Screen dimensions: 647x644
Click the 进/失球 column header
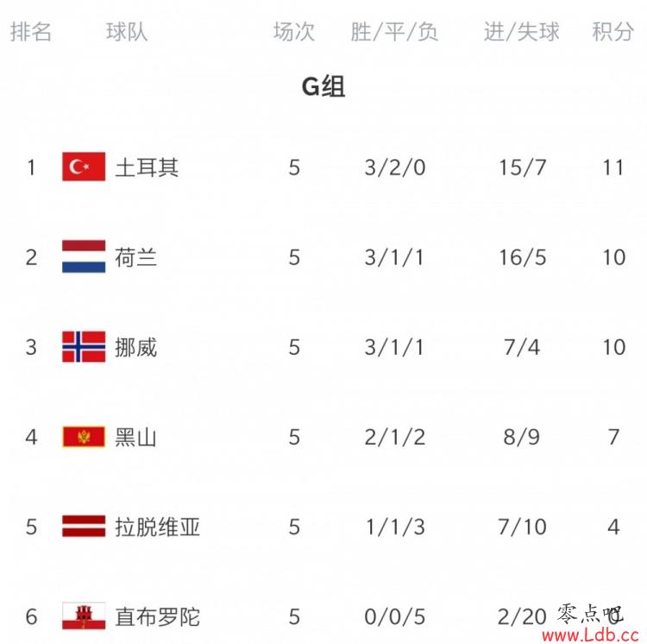click(522, 32)
